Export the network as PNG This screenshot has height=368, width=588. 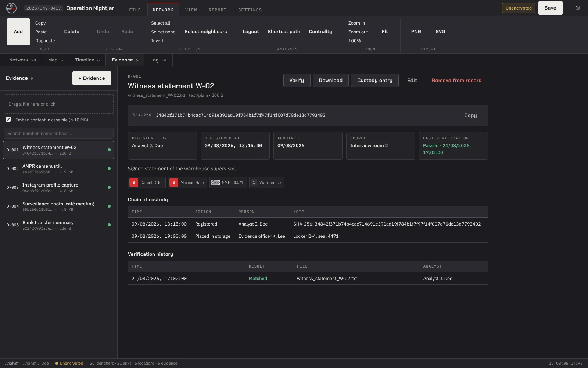tap(416, 32)
